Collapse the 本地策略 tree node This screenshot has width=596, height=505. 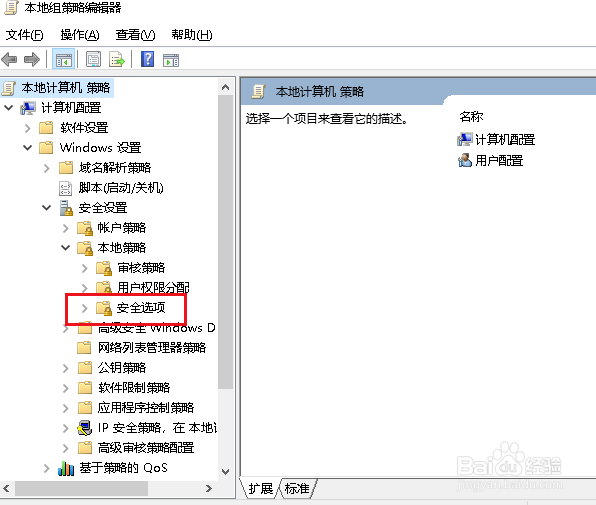coord(65,248)
